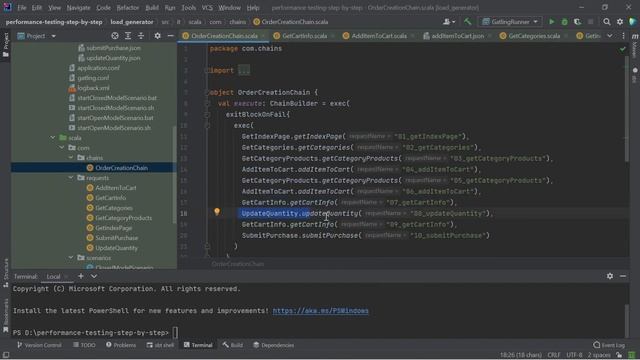This screenshot has width=640, height=360.
Task: Open GatlingRunner run configuration dropdown
Action: pos(510,22)
